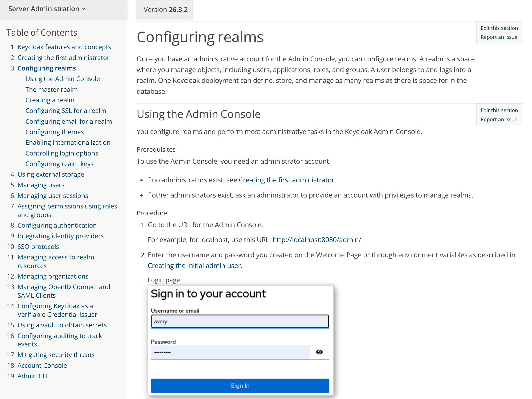Open Configuring Keycloak as Verifiable Credential Issuer

pyautogui.click(x=57, y=310)
